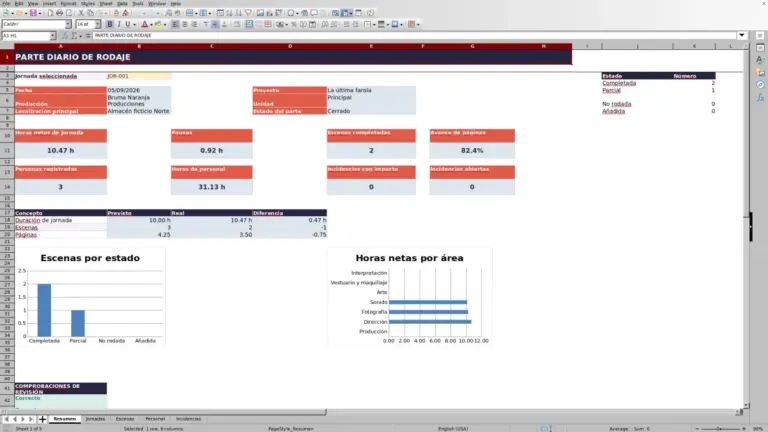Toggle Underline formatting
This screenshot has height=432, width=768.
[128, 24]
